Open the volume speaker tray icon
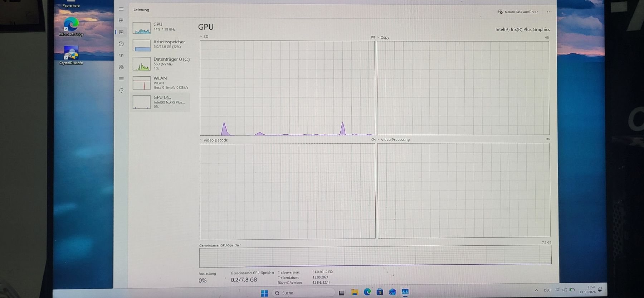The width and height of the screenshot is (644, 298). (x=565, y=290)
